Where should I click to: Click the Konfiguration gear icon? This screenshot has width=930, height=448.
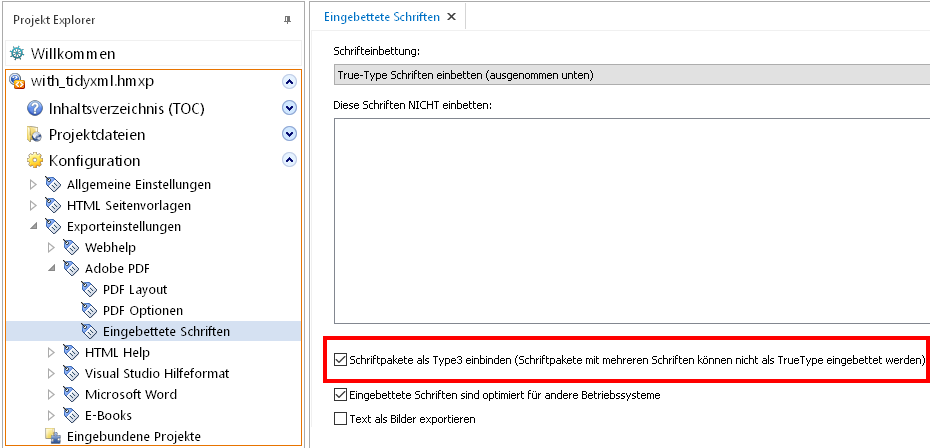coord(35,160)
